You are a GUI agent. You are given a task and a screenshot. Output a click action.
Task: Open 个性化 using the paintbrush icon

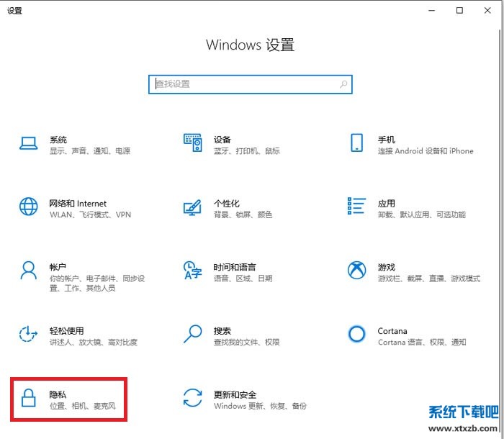pyautogui.click(x=192, y=207)
